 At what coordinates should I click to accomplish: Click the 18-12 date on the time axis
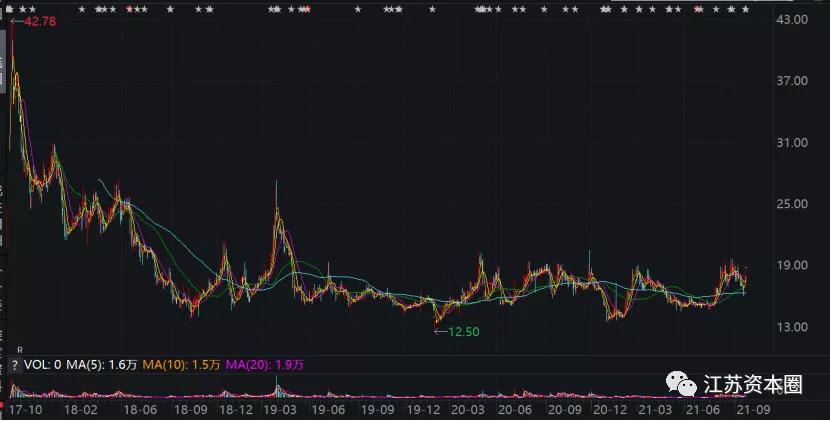pos(236,410)
